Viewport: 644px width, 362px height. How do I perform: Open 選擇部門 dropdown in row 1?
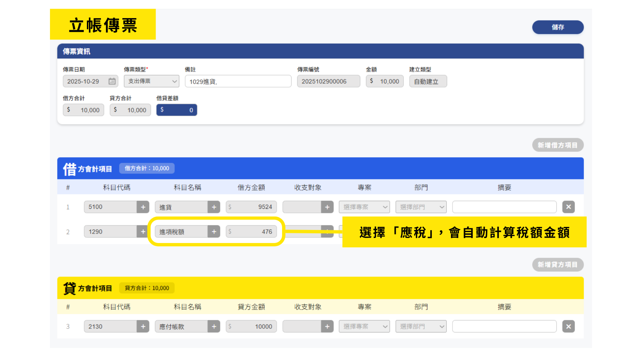pos(421,207)
